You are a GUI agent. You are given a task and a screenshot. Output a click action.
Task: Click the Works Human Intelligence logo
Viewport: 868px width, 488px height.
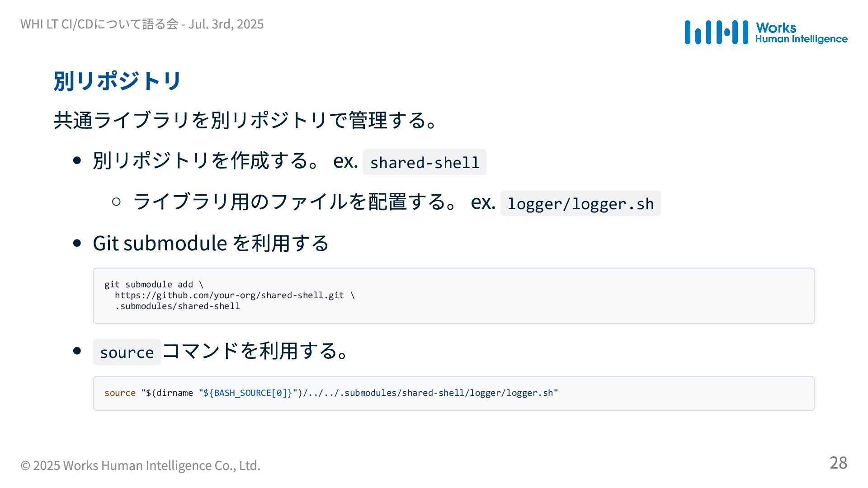tap(766, 32)
